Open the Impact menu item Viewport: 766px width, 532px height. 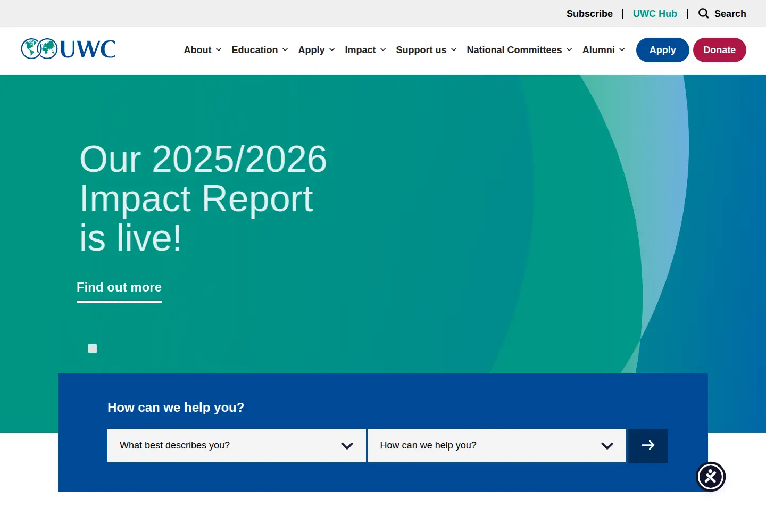tap(360, 50)
